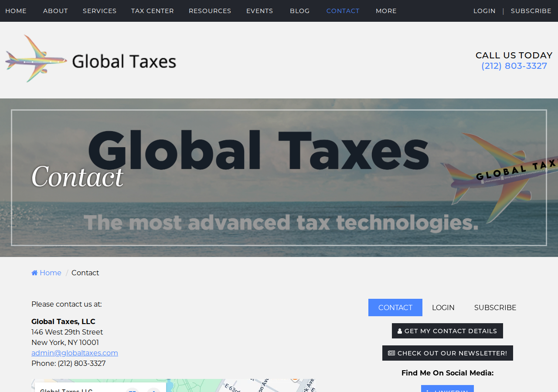This screenshot has height=392, width=558.
Task: Click the Global Taxes airplane logo
Action: pos(91,59)
